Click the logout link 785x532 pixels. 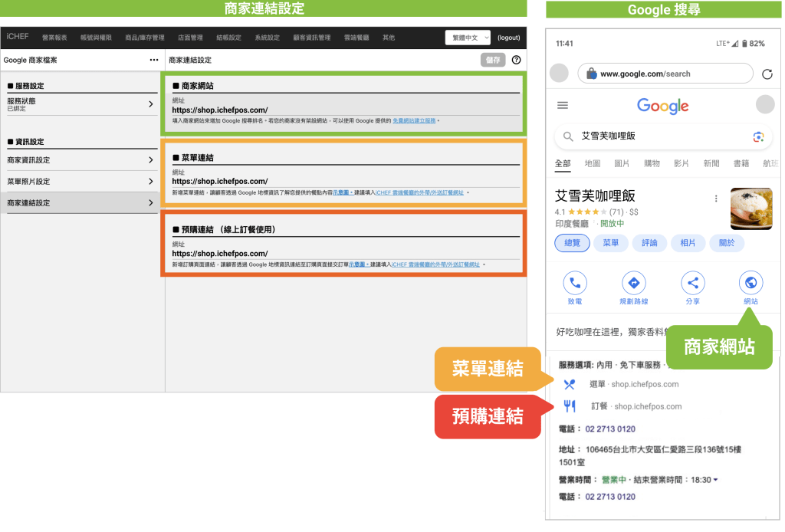(x=508, y=38)
